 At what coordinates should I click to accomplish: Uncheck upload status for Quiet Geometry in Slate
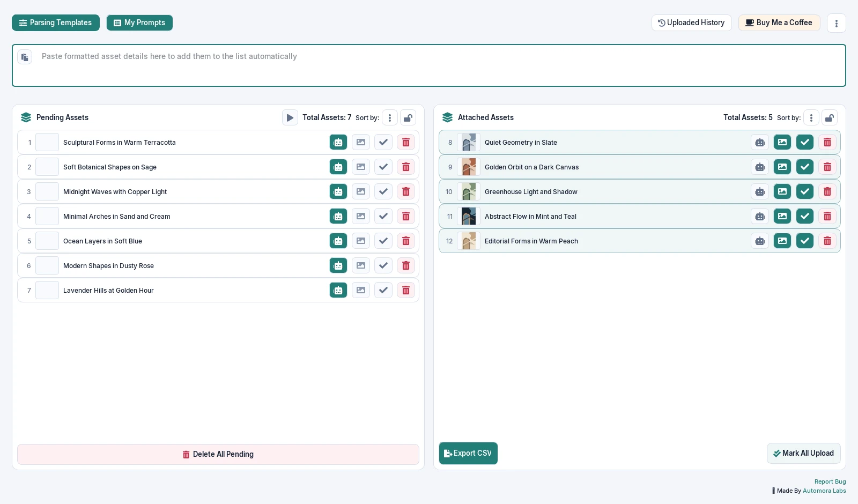coord(805,142)
